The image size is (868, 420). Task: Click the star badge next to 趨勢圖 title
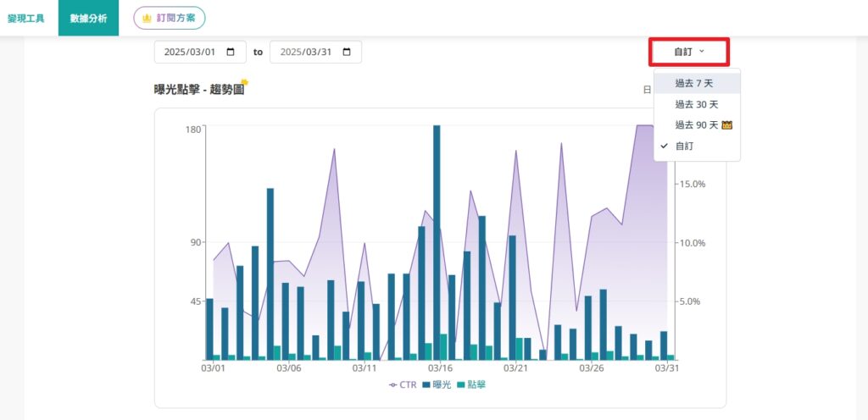coord(244,83)
